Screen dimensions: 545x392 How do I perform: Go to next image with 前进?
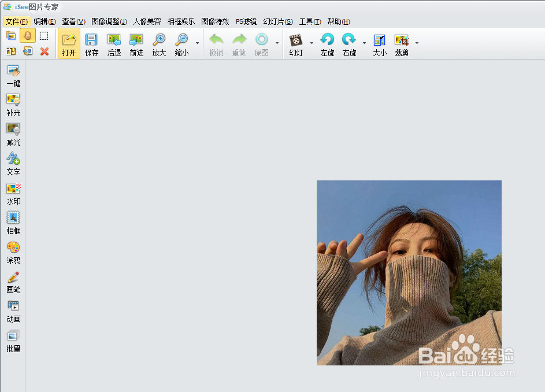[136, 44]
